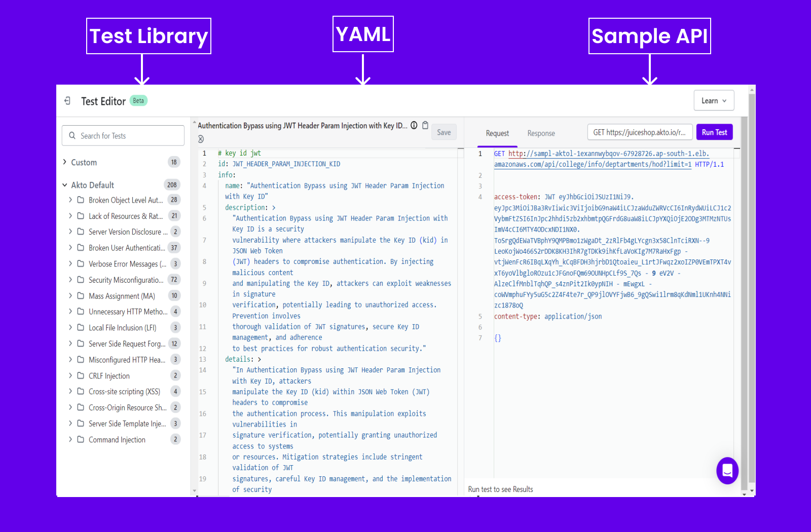The height and width of the screenshot is (532, 811).
Task: Click the clipboard copy icon near Save
Action: pyautogui.click(x=425, y=125)
